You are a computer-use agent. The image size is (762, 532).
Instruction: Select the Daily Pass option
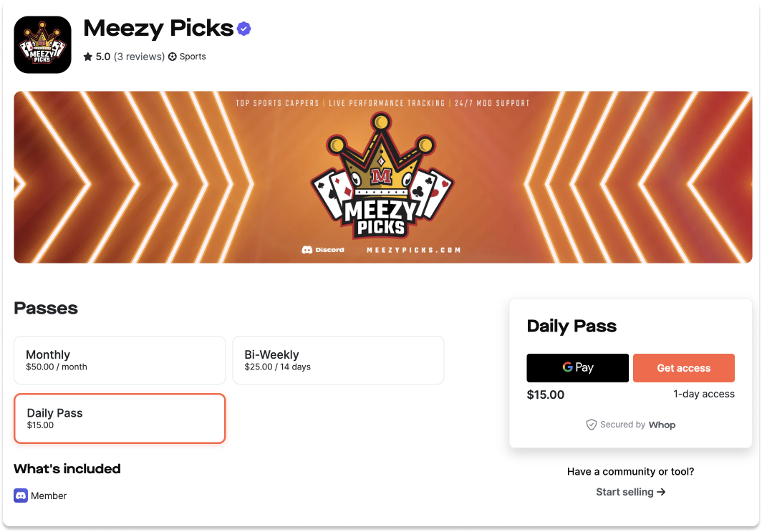click(120, 419)
